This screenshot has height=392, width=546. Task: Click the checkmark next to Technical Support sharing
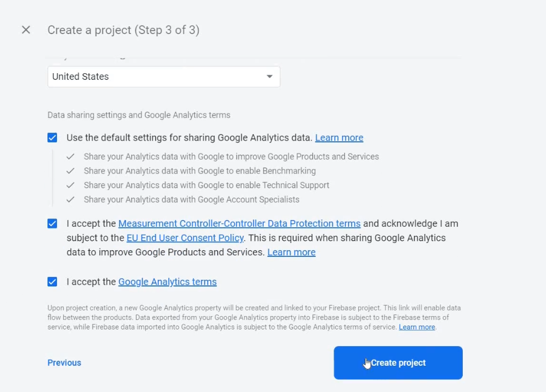pos(70,185)
